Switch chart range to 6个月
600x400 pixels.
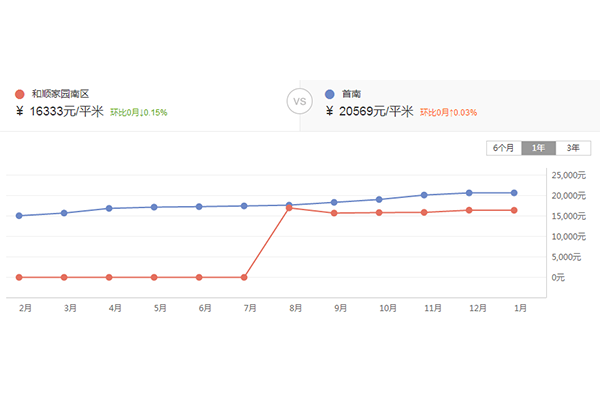pos(503,148)
